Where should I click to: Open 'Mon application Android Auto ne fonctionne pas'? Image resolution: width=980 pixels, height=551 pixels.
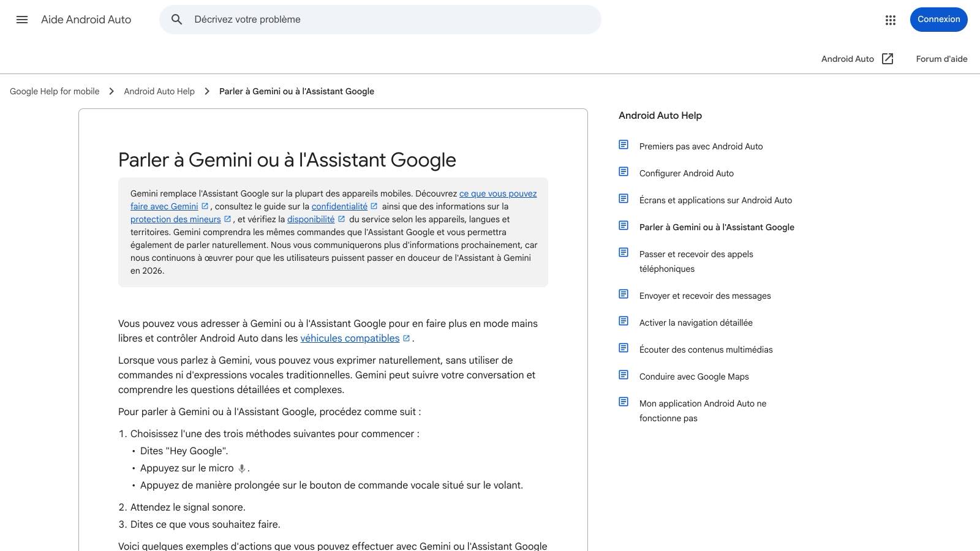[x=703, y=411]
